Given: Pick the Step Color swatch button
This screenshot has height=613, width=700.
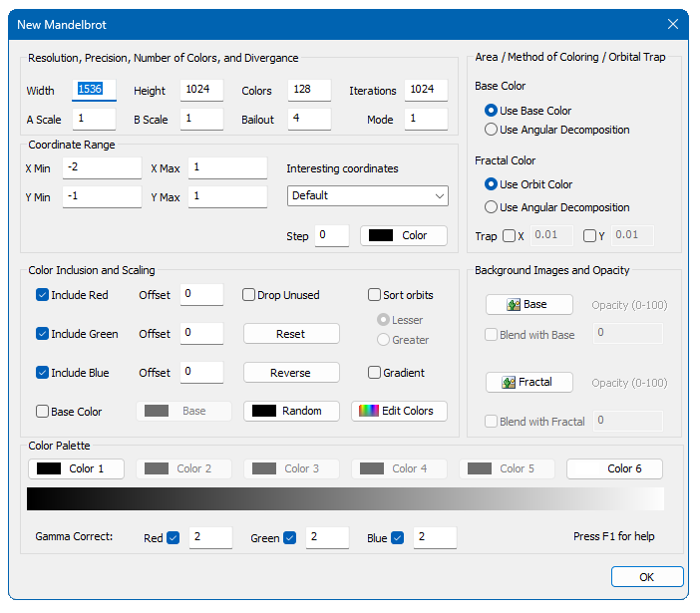Looking at the screenshot, I should pyautogui.click(x=404, y=235).
